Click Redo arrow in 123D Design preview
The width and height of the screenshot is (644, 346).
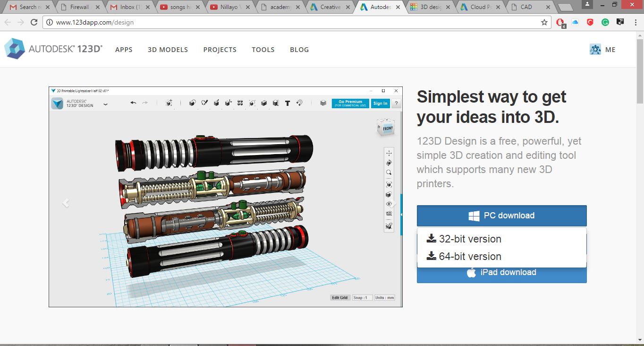pos(145,103)
